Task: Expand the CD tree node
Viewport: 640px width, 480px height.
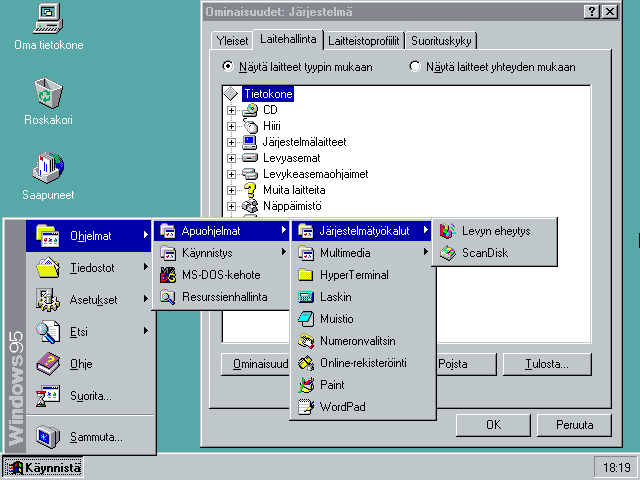Action: point(231,110)
